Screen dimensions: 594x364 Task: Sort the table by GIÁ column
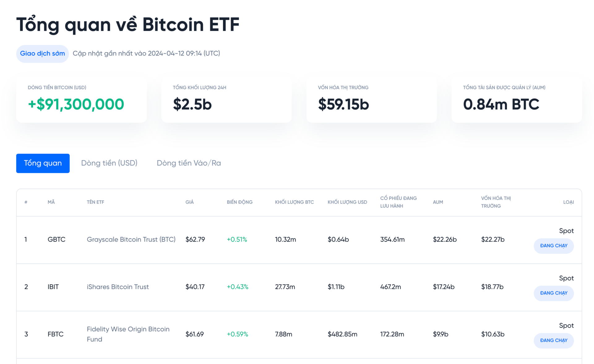click(x=189, y=202)
